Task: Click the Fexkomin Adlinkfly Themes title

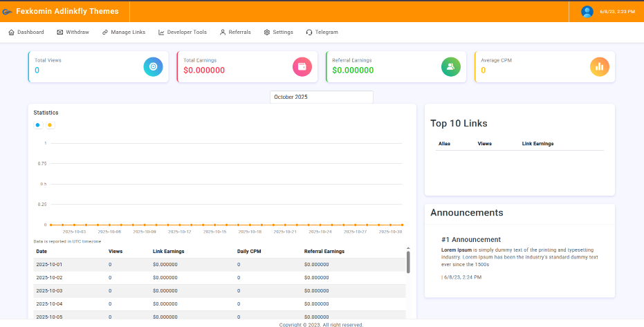Action: 67,12
